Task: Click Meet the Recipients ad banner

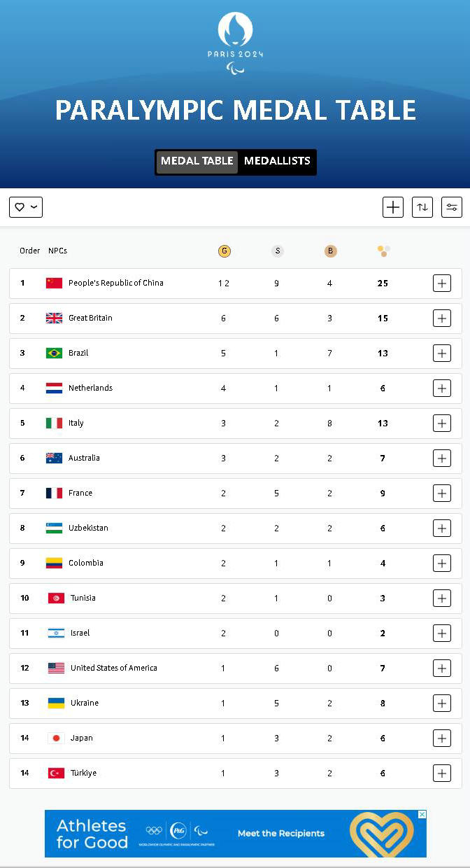Action: click(x=281, y=834)
